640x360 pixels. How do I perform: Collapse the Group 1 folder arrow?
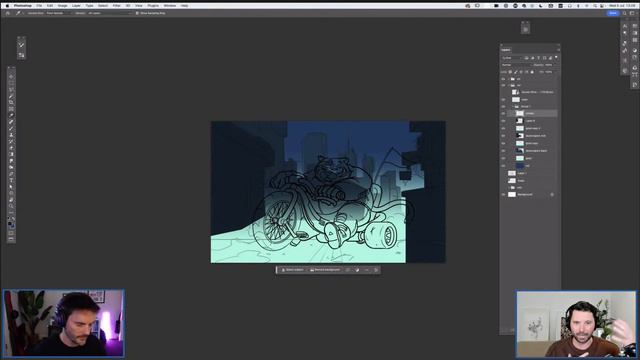(513, 107)
